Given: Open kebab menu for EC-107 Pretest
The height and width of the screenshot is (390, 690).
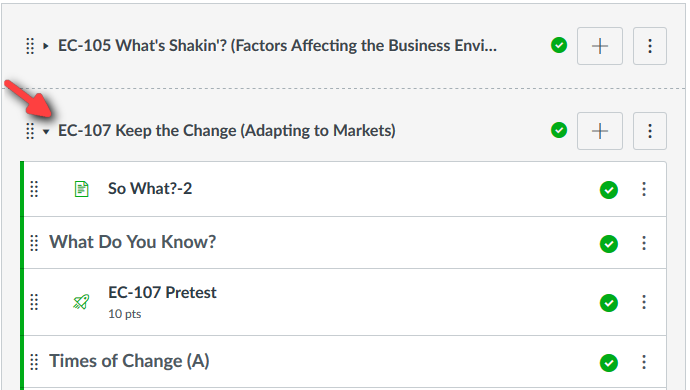Looking at the screenshot, I should pos(644,302).
